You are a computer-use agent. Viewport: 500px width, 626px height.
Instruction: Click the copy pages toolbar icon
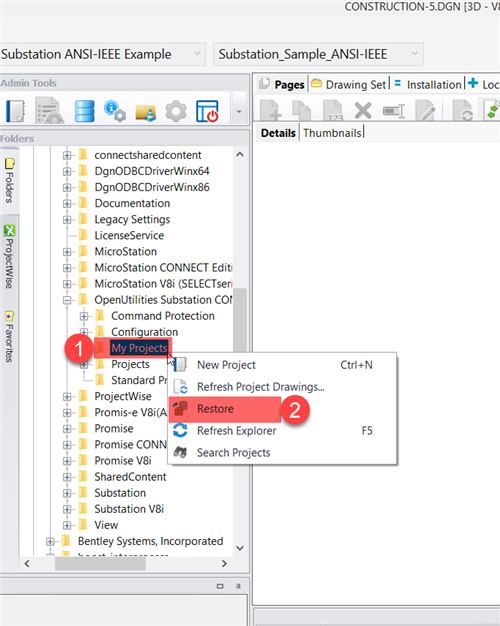pos(302,110)
